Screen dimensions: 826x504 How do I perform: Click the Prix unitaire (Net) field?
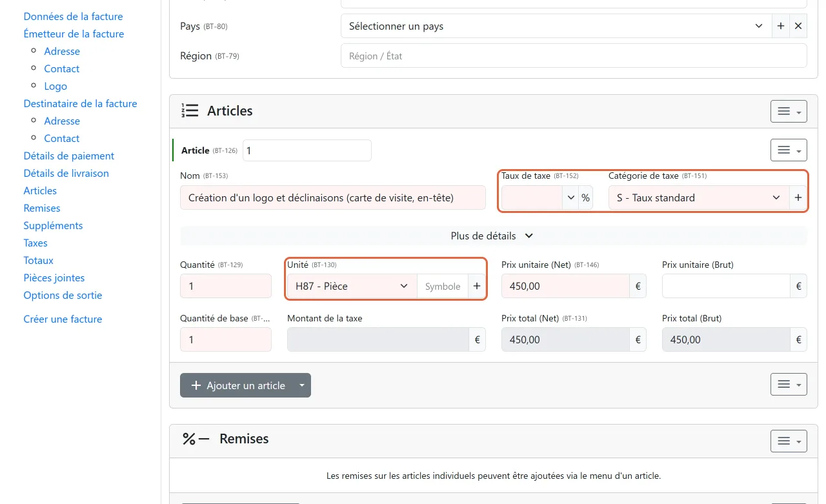coord(565,287)
